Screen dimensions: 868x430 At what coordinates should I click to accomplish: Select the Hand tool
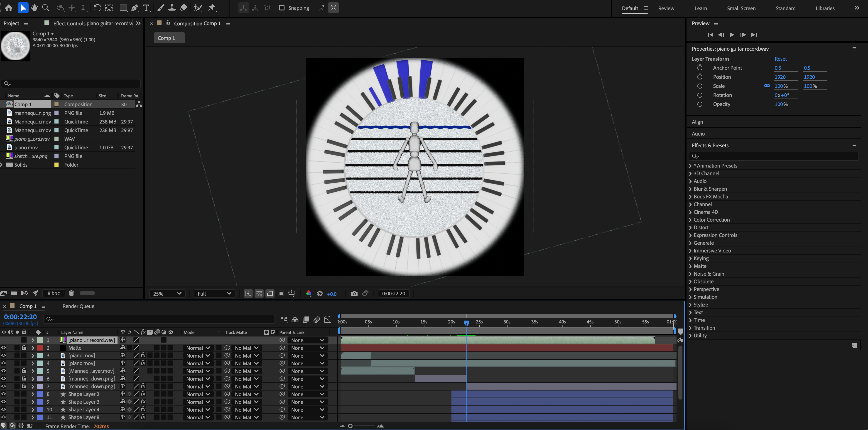(x=34, y=7)
